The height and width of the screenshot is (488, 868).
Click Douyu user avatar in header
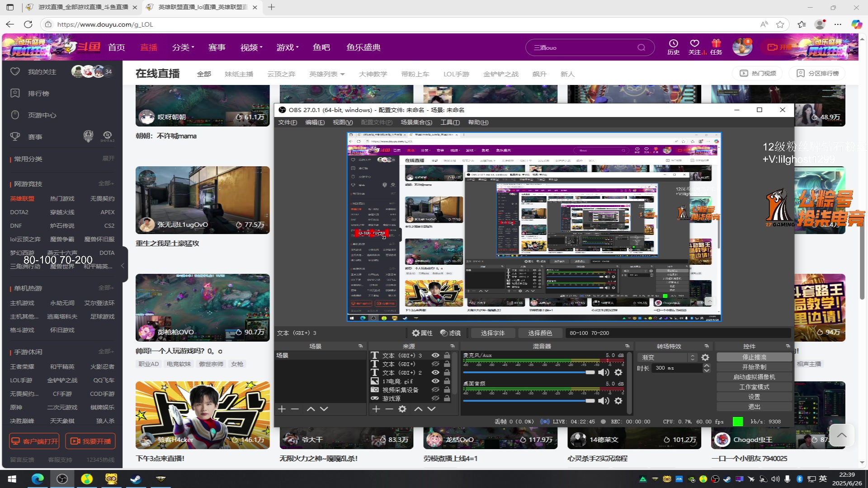click(x=742, y=47)
